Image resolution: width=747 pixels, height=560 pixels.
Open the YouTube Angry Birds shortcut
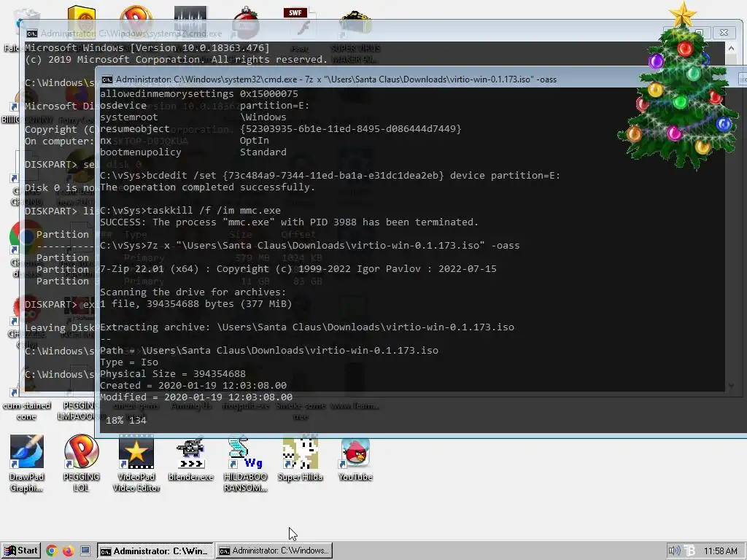coord(355,459)
